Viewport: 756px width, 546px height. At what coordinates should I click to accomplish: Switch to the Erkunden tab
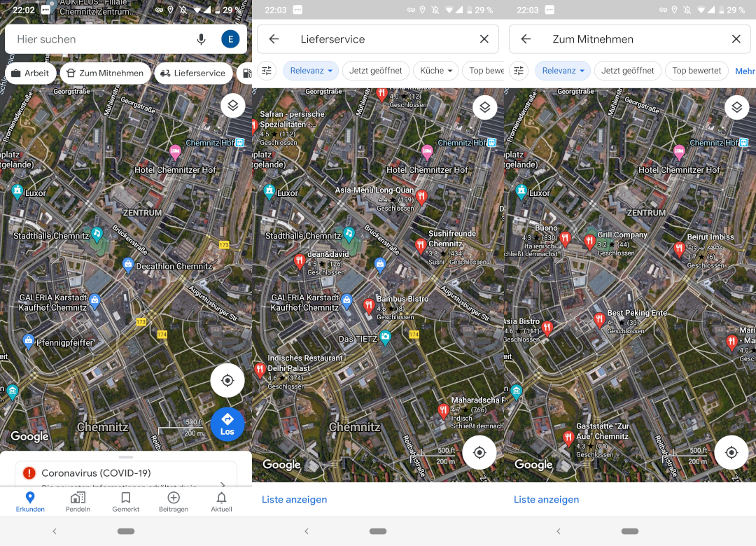click(x=30, y=502)
